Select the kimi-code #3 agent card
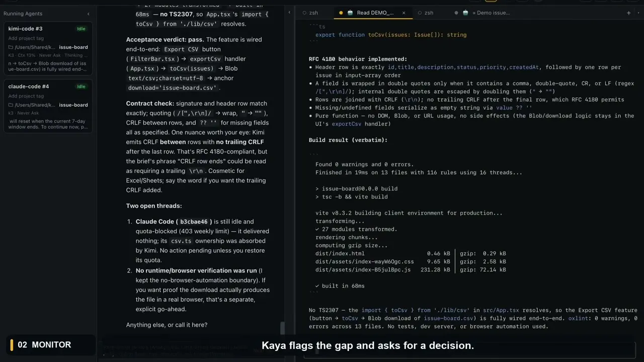 [48, 49]
